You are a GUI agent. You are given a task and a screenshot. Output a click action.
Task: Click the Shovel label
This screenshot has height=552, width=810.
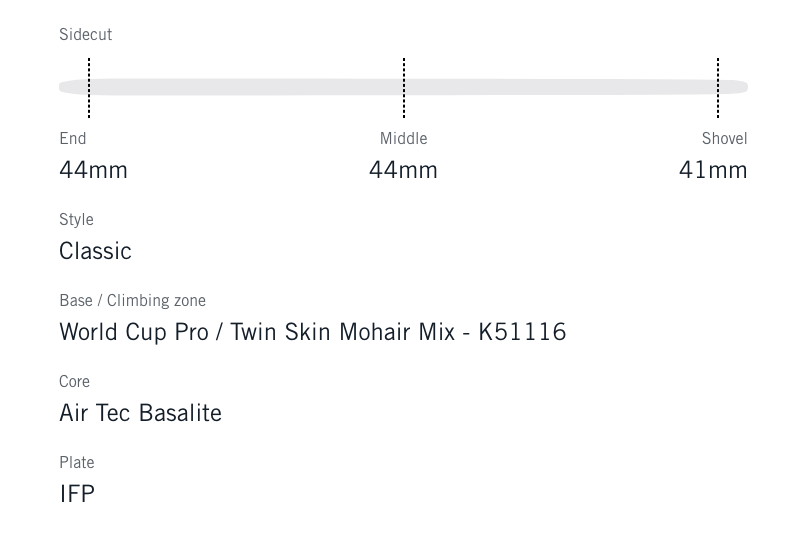724,139
